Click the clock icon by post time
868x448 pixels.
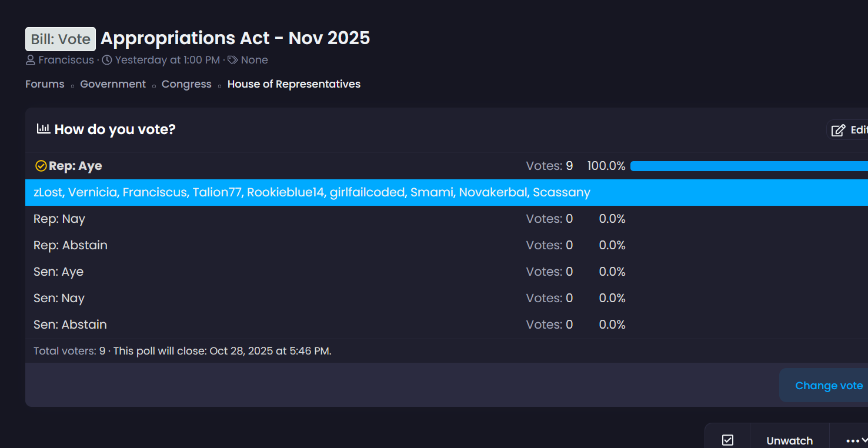pos(107,60)
